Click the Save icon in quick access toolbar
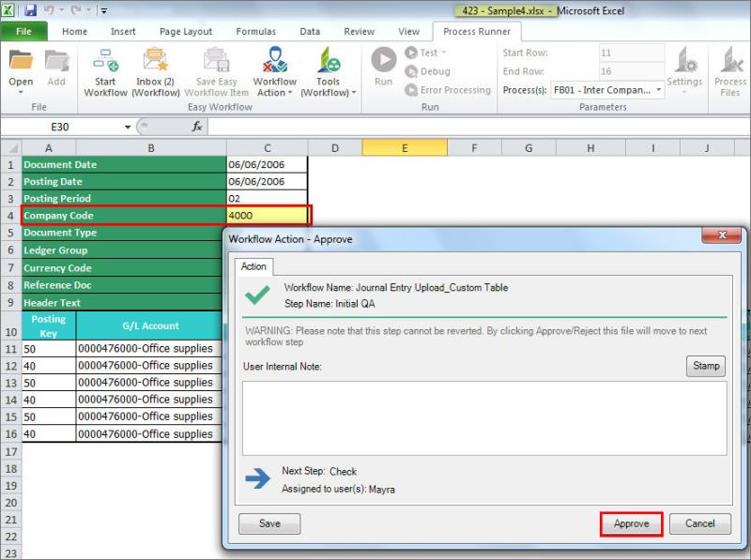Viewport: 751px width, 560px height. [x=30, y=10]
